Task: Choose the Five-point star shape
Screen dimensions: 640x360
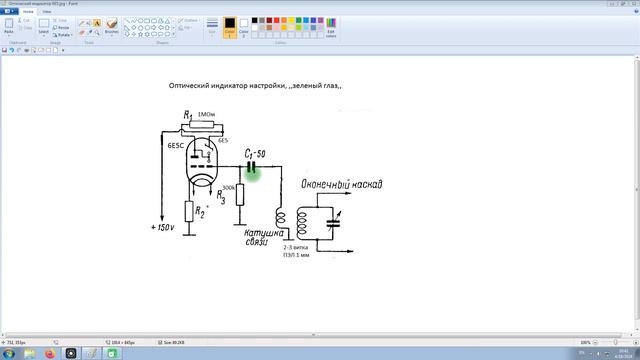Action: (x=140, y=34)
